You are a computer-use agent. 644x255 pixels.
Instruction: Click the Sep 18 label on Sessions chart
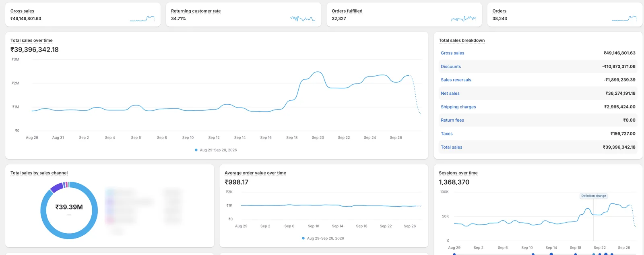(x=576, y=248)
